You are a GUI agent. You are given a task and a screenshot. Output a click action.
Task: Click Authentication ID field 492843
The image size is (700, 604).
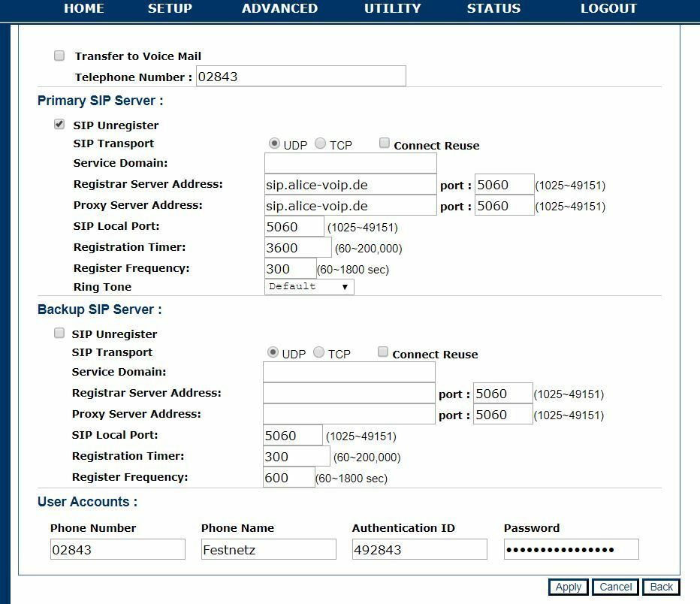[x=420, y=549]
